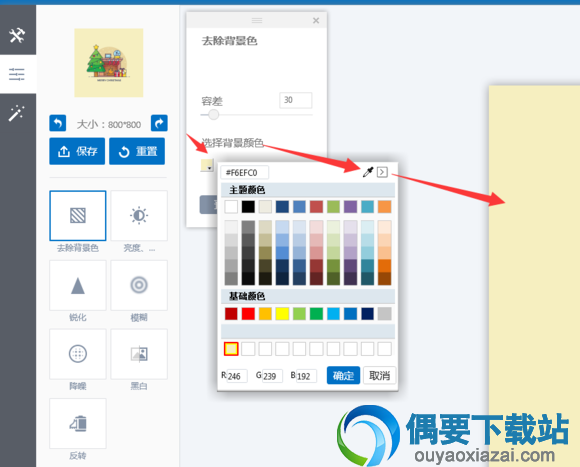Pick the teal theme color swatch
This screenshot has width=580, height=467.
[367, 207]
